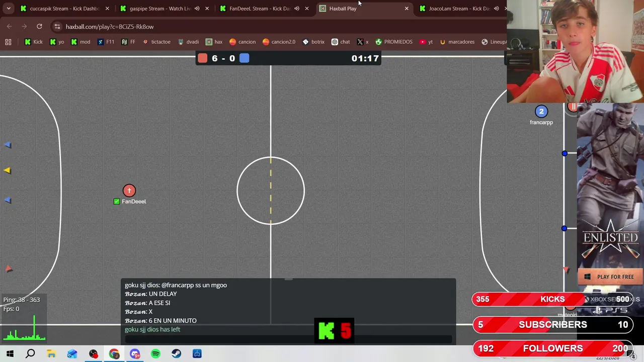Click the FOLLOWERS goal bar

552,348
